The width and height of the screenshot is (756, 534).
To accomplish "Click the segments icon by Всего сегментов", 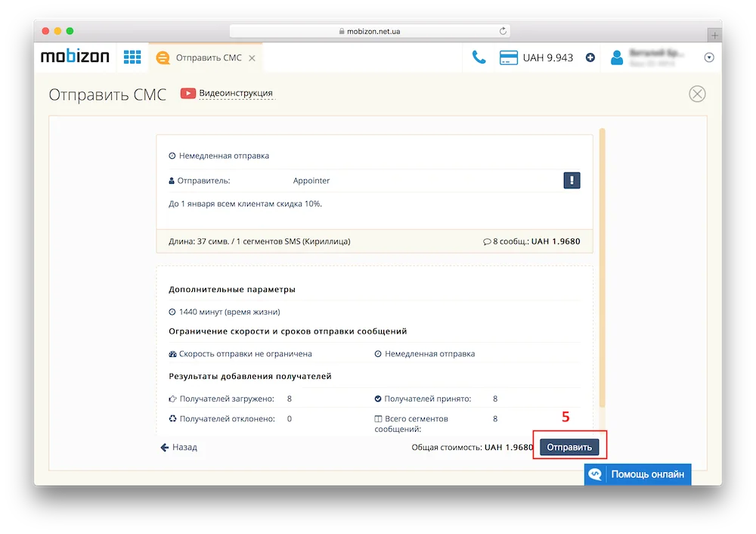I will pos(378,419).
